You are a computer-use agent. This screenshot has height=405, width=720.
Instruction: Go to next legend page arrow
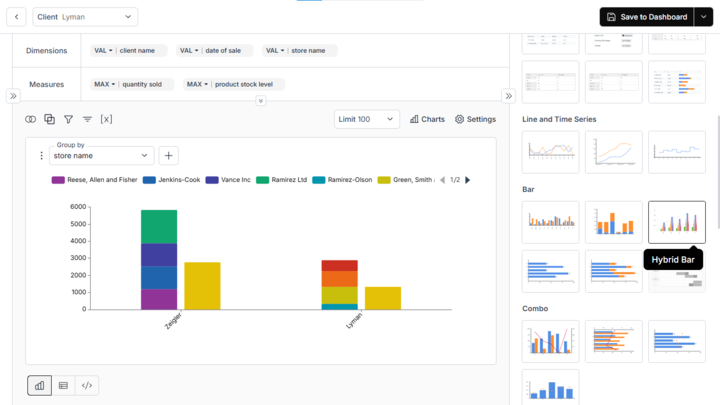pos(467,180)
